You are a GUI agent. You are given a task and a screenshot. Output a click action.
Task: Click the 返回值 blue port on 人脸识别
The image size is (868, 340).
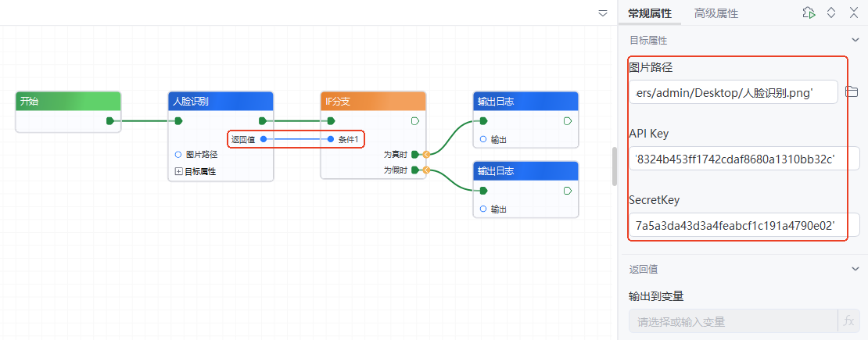tap(264, 139)
